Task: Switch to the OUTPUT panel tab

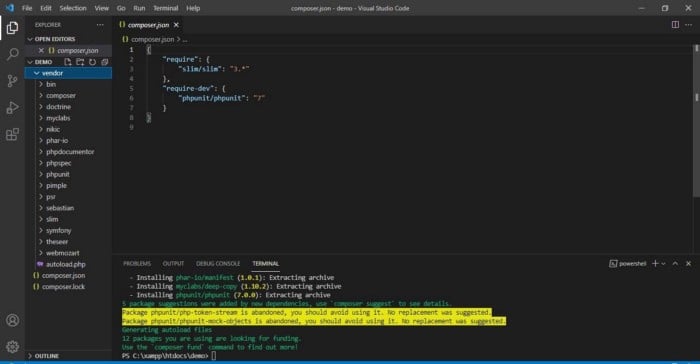Action: point(173,264)
